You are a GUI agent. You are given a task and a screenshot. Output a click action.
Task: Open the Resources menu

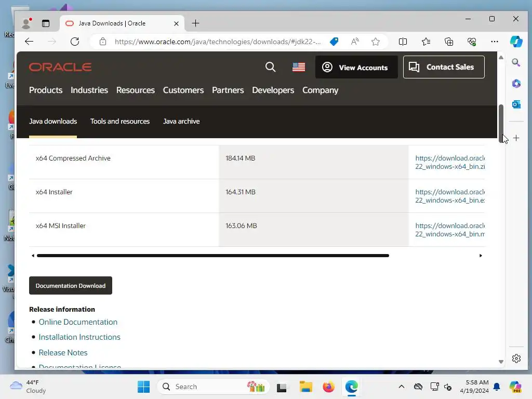point(136,90)
